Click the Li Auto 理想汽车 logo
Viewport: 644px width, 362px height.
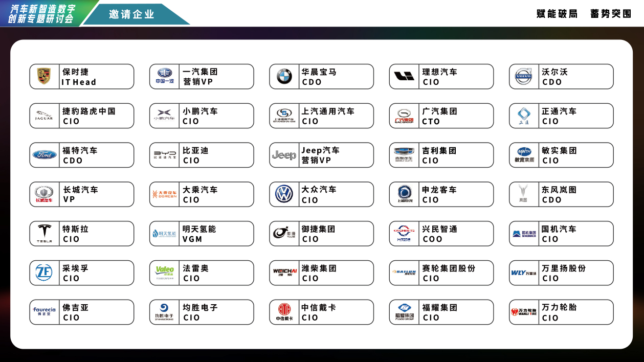tap(404, 77)
